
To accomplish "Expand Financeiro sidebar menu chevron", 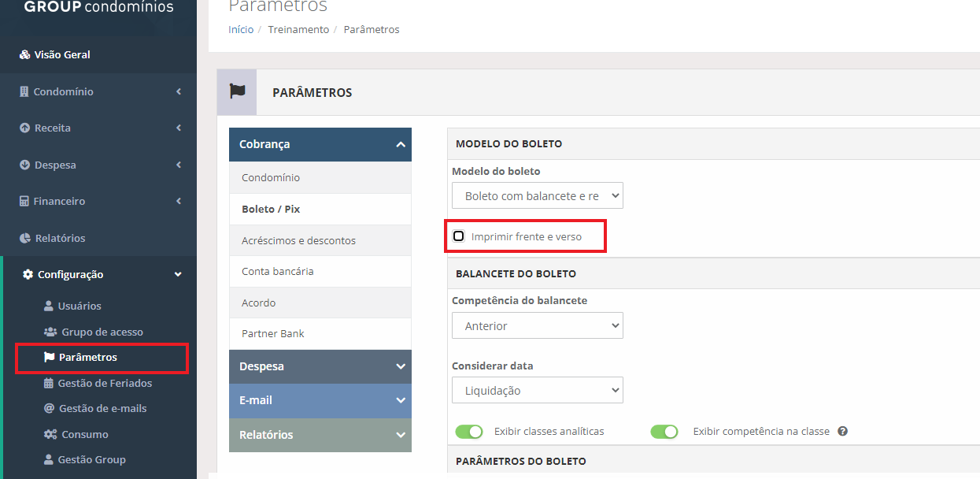I will point(179,201).
